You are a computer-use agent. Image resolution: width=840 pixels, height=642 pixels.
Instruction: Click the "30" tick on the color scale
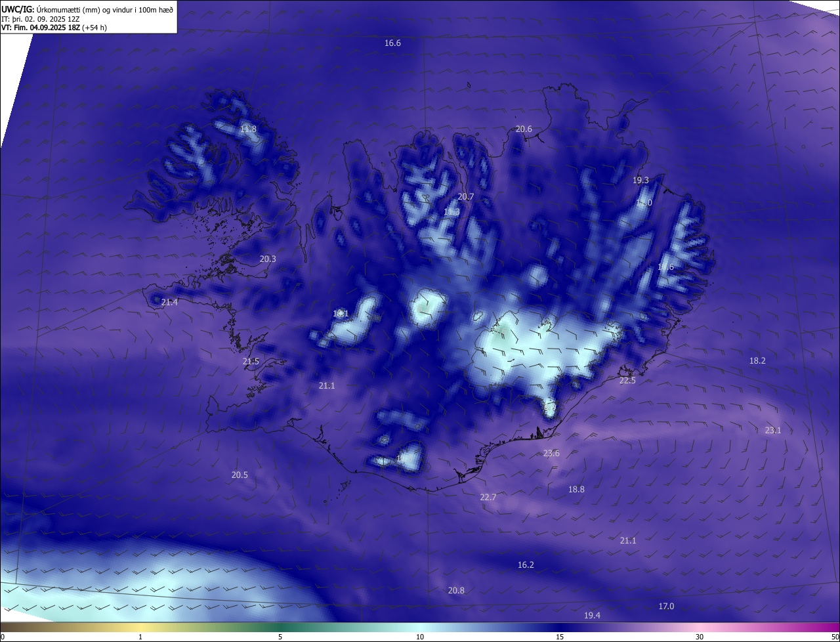click(700, 637)
